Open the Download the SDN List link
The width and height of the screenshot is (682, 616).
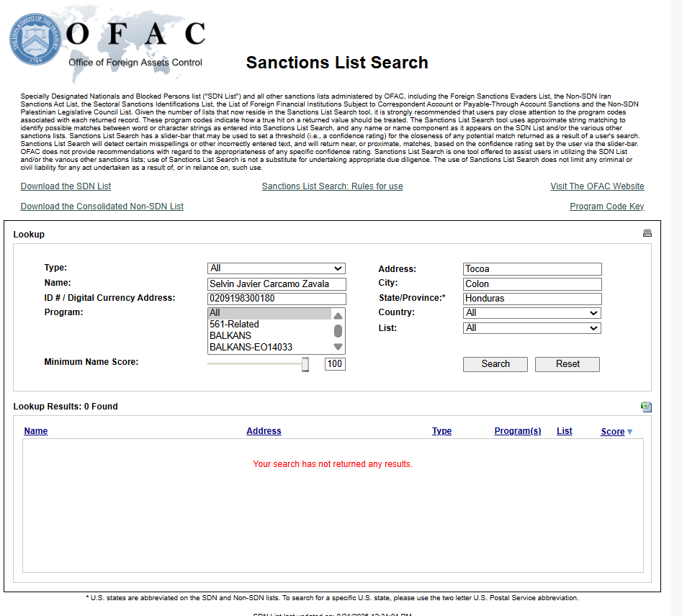click(66, 186)
